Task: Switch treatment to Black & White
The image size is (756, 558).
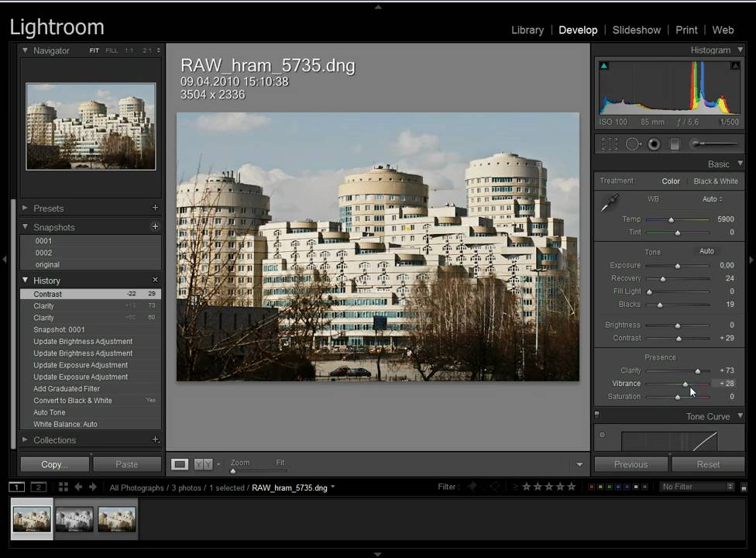Action: (x=715, y=181)
